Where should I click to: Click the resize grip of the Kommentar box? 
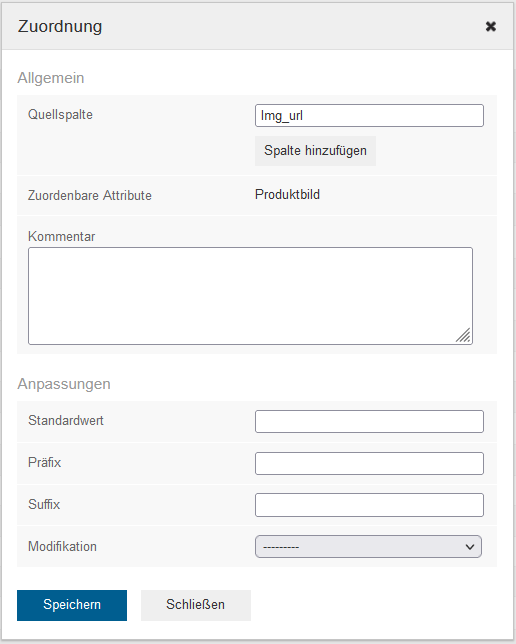(x=463, y=335)
